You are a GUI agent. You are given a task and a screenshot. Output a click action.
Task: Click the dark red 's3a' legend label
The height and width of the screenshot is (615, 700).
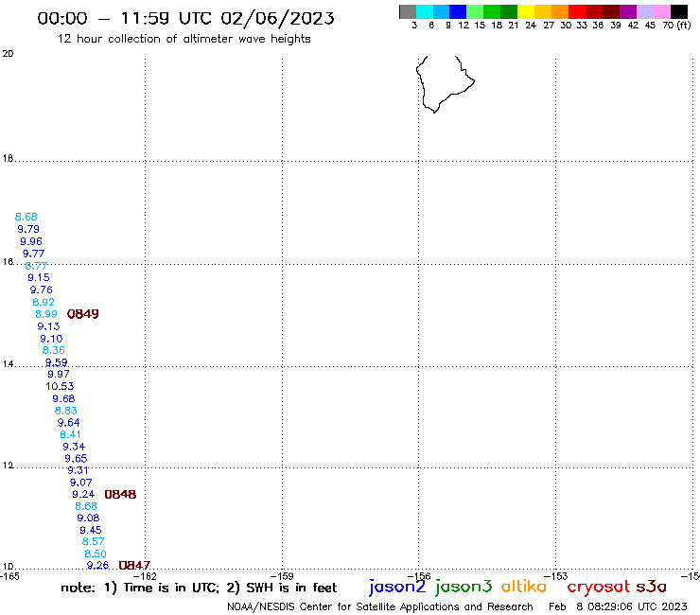click(651, 587)
